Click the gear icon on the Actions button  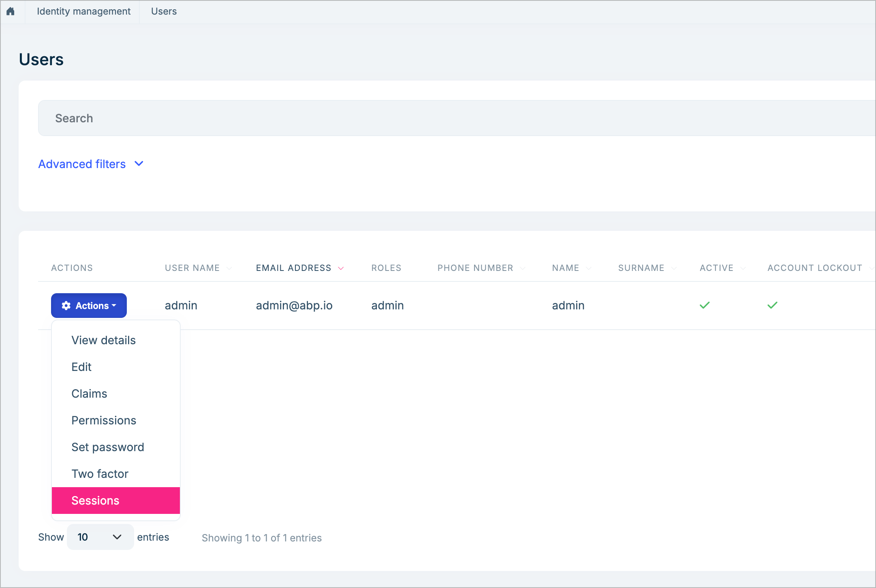[x=66, y=305]
